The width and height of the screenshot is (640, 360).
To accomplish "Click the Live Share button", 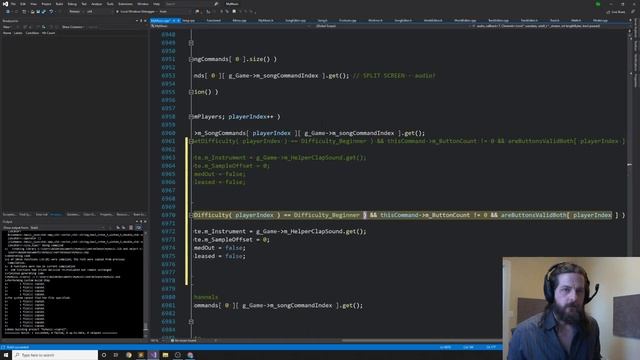I will pos(616,12).
